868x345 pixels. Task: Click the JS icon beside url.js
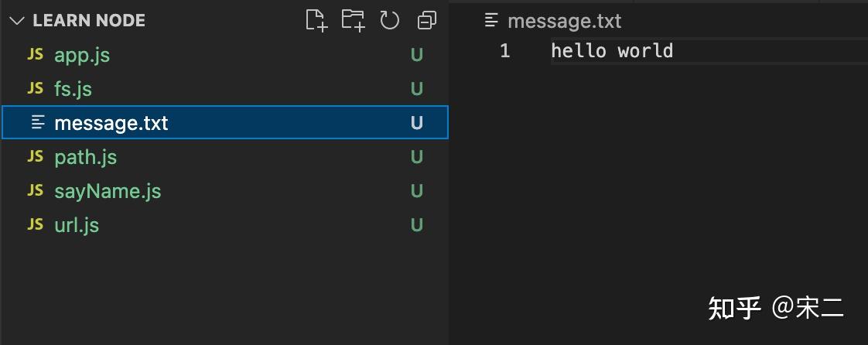pos(36,225)
